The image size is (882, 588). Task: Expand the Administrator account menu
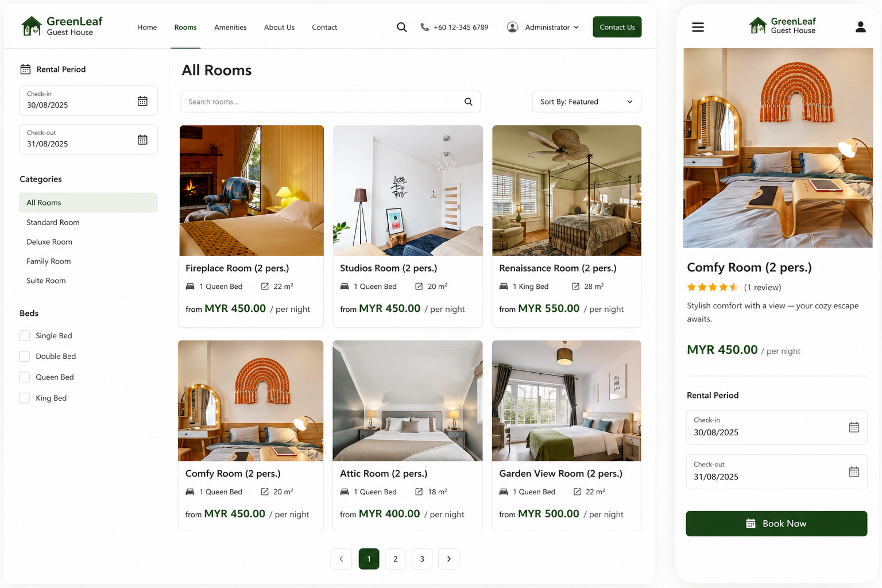[x=543, y=27]
